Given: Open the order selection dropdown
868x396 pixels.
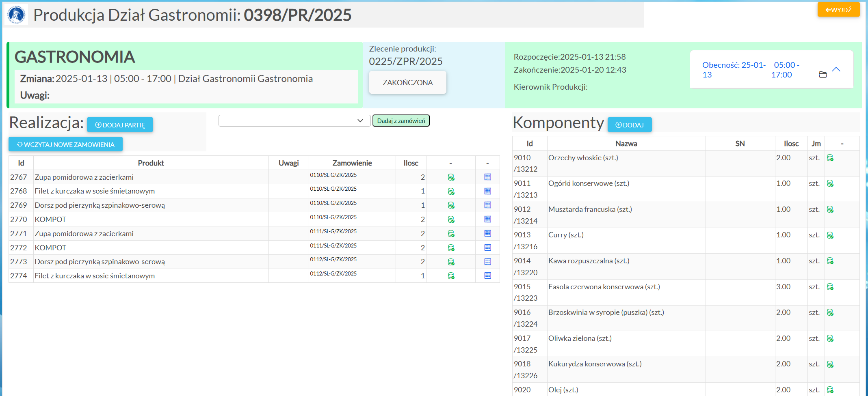Looking at the screenshot, I should click(x=294, y=121).
